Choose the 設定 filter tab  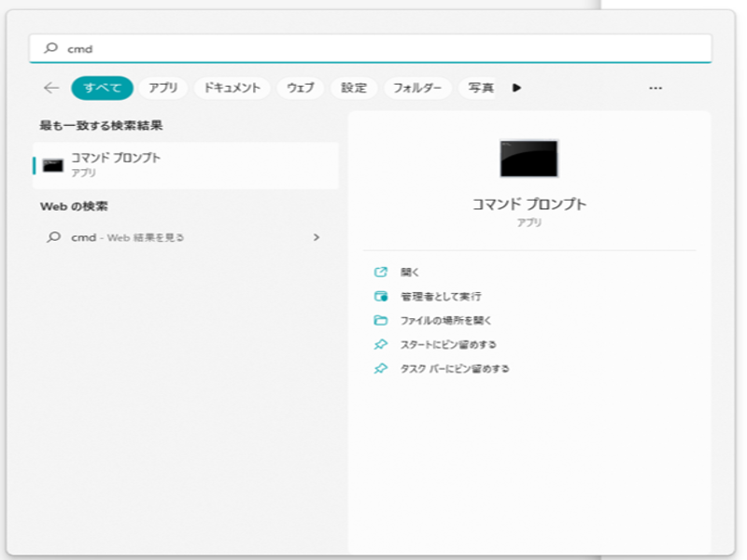354,88
